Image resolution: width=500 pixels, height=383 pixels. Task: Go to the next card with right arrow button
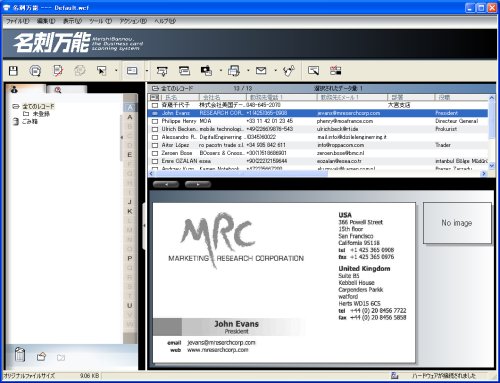(x=198, y=184)
